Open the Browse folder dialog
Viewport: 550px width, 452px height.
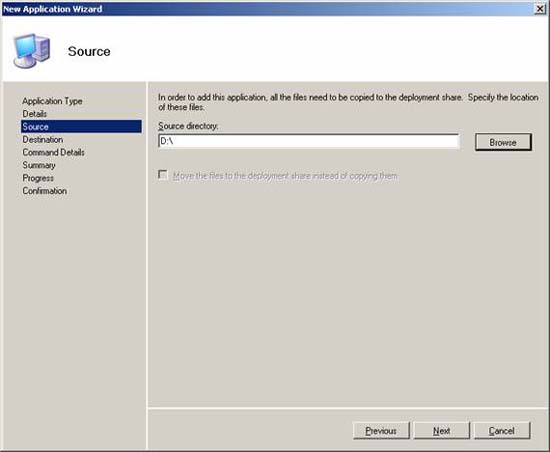pos(503,142)
